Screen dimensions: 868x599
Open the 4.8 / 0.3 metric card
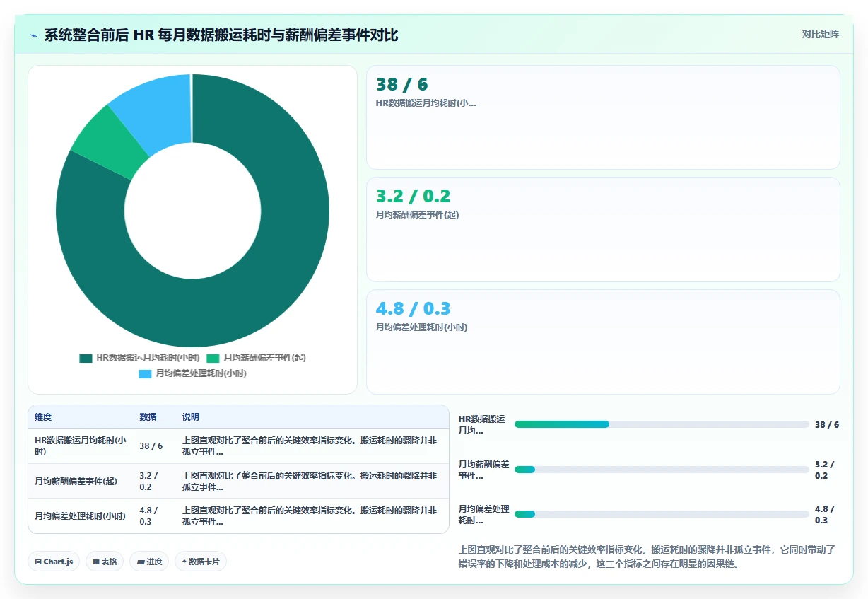(603, 342)
